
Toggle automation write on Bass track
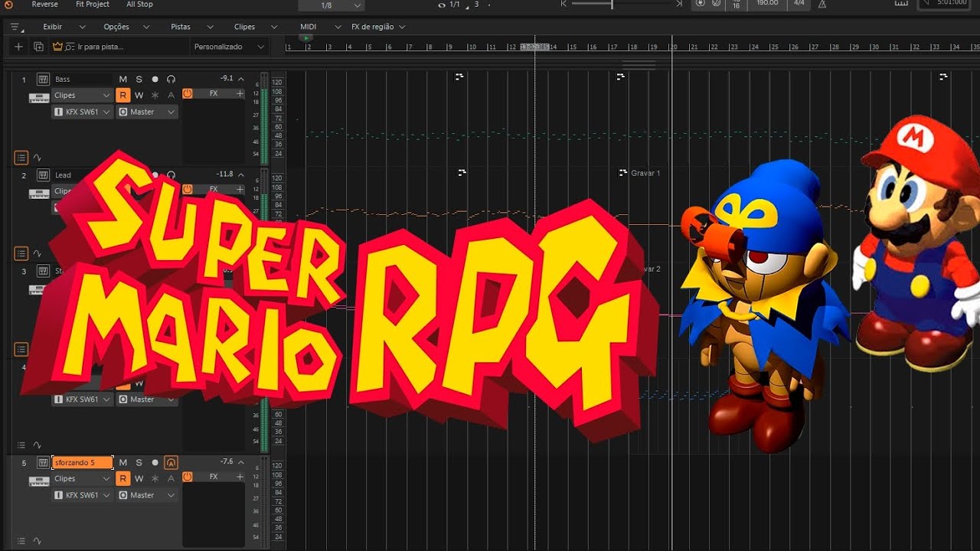click(x=139, y=95)
